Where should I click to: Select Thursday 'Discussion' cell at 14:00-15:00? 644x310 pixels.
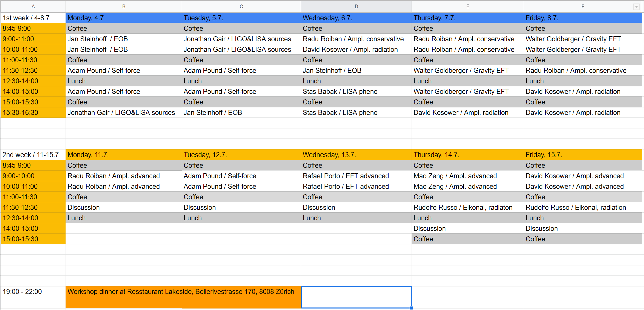(468, 229)
